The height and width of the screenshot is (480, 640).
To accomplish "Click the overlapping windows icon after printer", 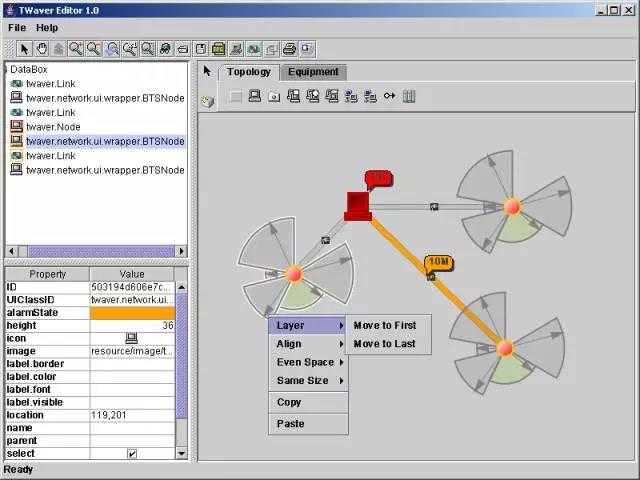I will 307,49.
